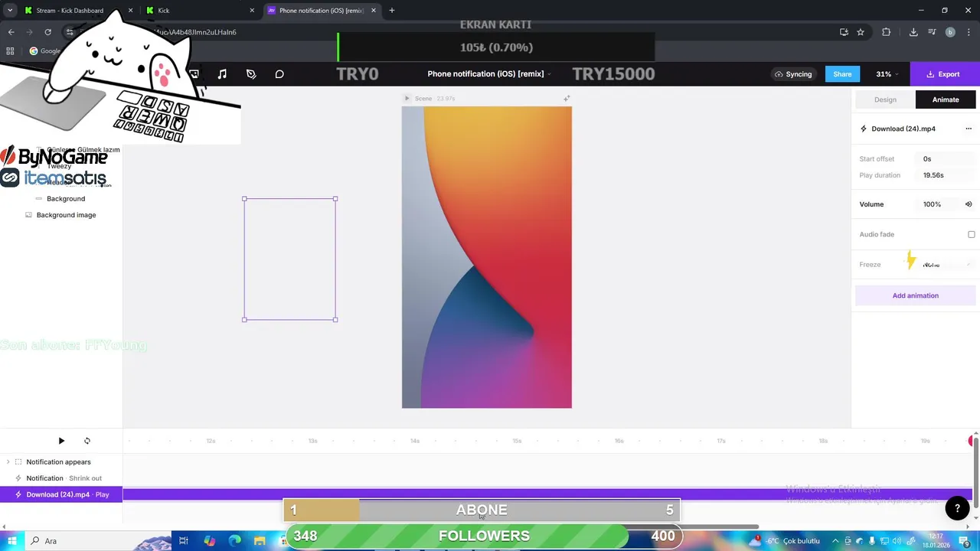980x551 pixels.
Task: Click the purple Download (24).mp4 timeline clip bar
Action: pyautogui.click(x=547, y=494)
